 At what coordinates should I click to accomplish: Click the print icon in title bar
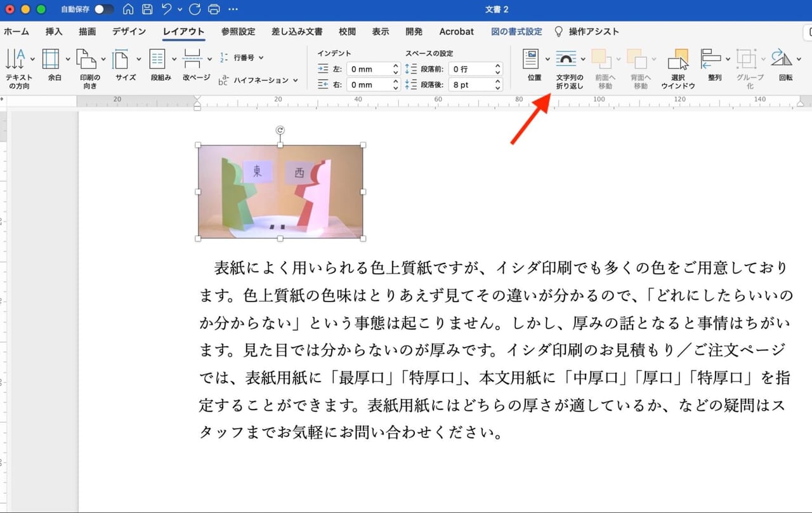click(x=214, y=10)
